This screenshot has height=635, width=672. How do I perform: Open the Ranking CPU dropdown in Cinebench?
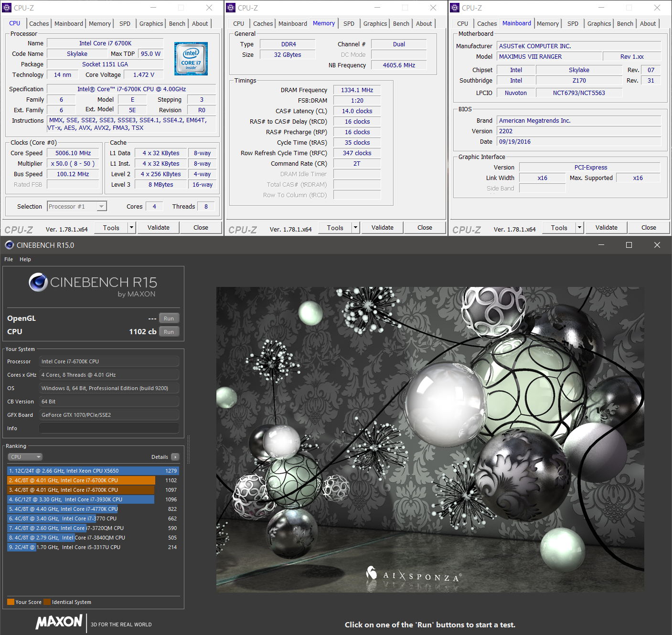(x=25, y=457)
